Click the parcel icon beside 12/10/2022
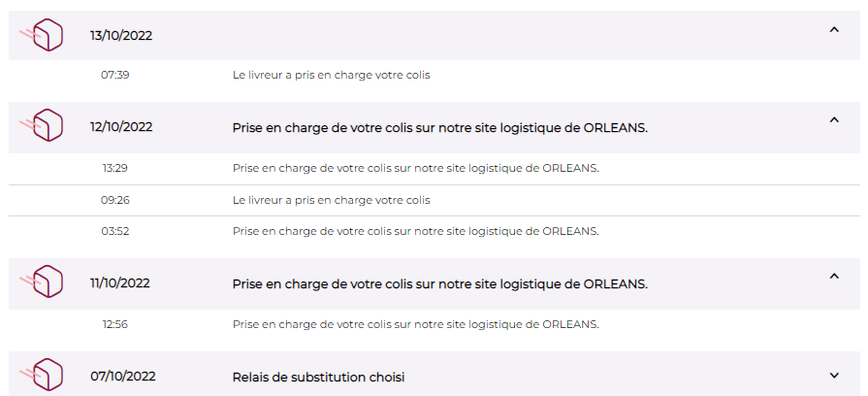 point(45,126)
